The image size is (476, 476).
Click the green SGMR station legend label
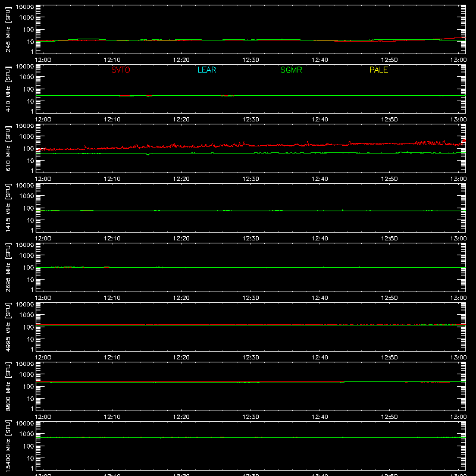point(291,70)
